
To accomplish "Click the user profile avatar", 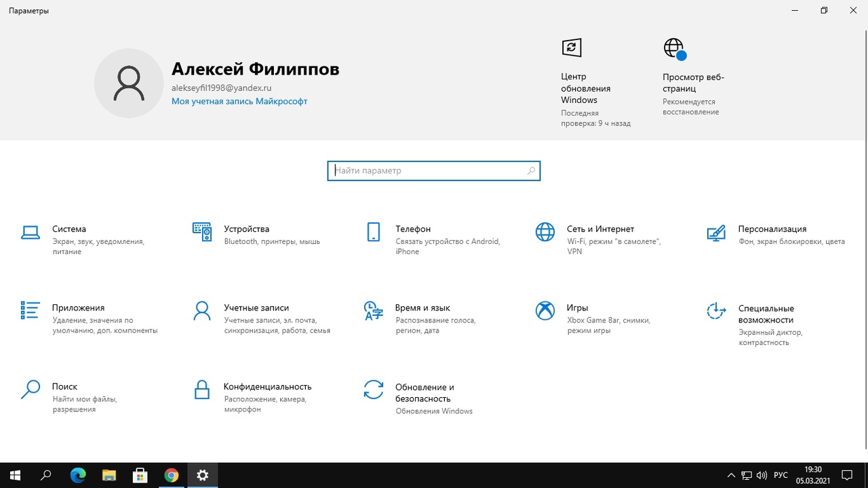I will [129, 83].
